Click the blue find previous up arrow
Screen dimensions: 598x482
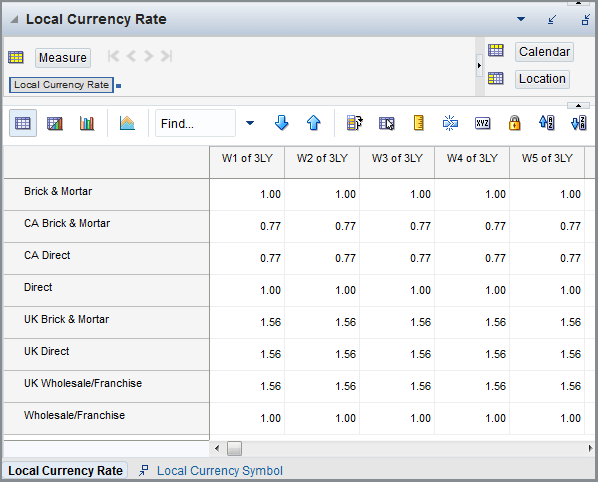(x=313, y=123)
